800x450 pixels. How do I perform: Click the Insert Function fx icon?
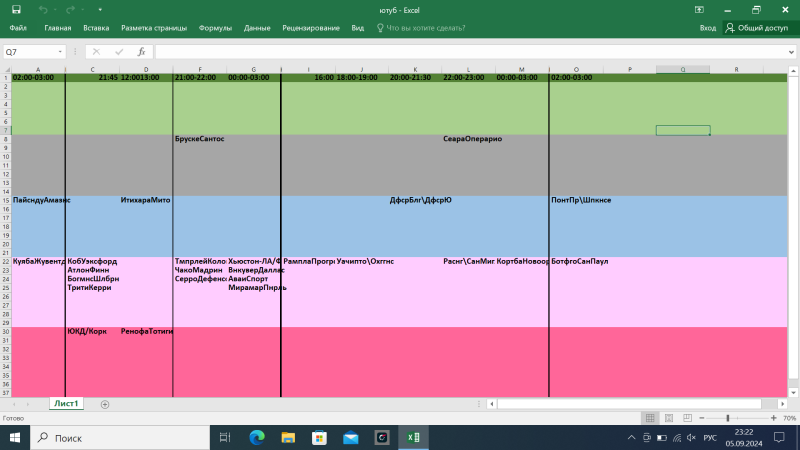pos(141,51)
